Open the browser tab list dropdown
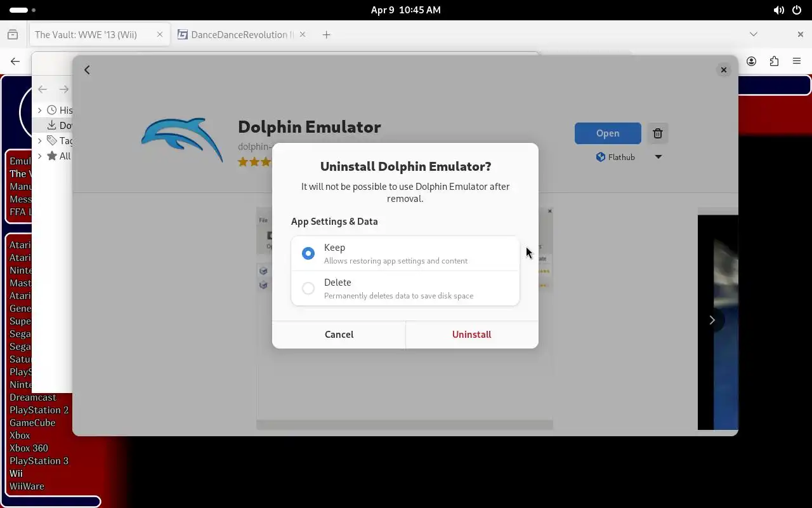The image size is (812, 508). pos(754,34)
